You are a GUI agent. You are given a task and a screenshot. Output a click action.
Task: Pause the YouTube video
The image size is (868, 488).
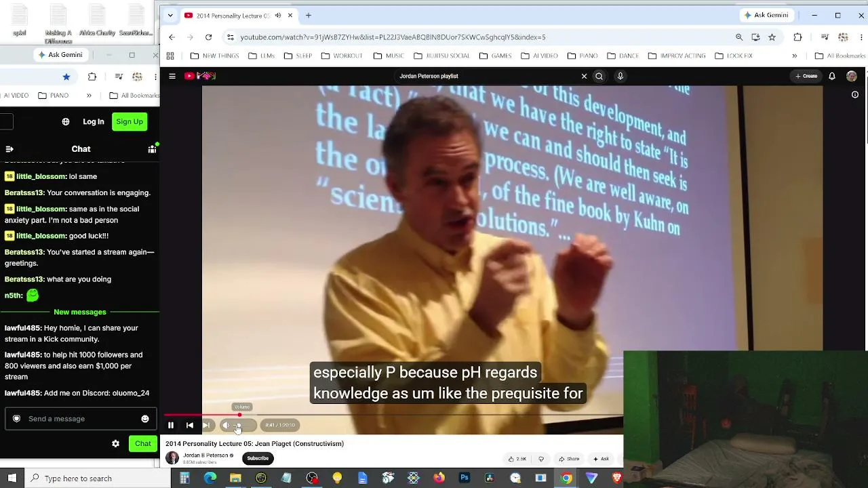click(171, 425)
